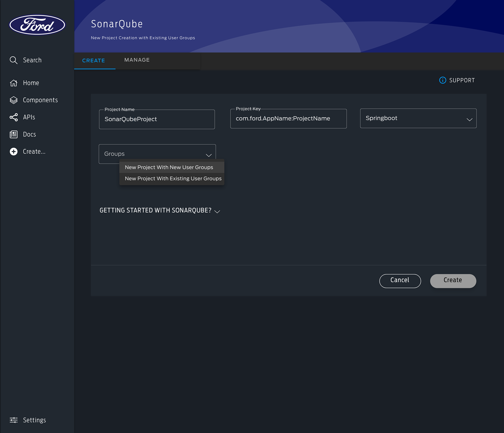This screenshot has height=433, width=504.
Task: Open the Springboot dropdown
Action: click(418, 118)
